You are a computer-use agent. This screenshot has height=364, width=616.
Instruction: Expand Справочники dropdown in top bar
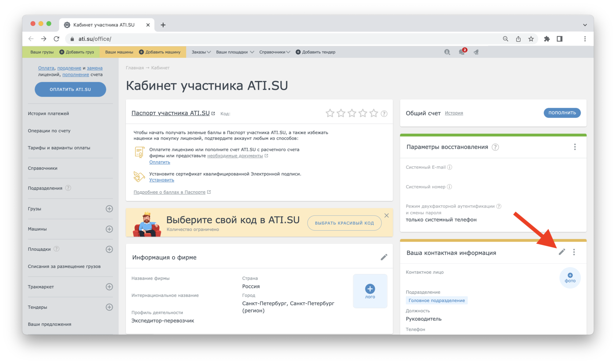pos(275,52)
